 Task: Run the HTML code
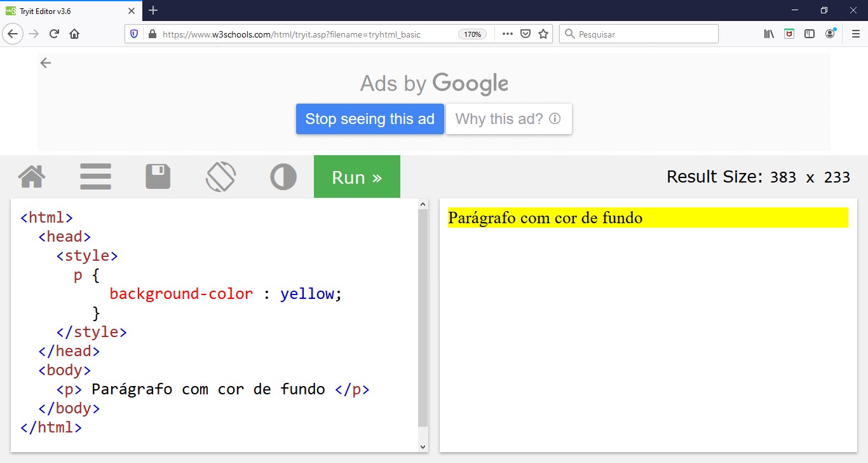pos(356,176)
